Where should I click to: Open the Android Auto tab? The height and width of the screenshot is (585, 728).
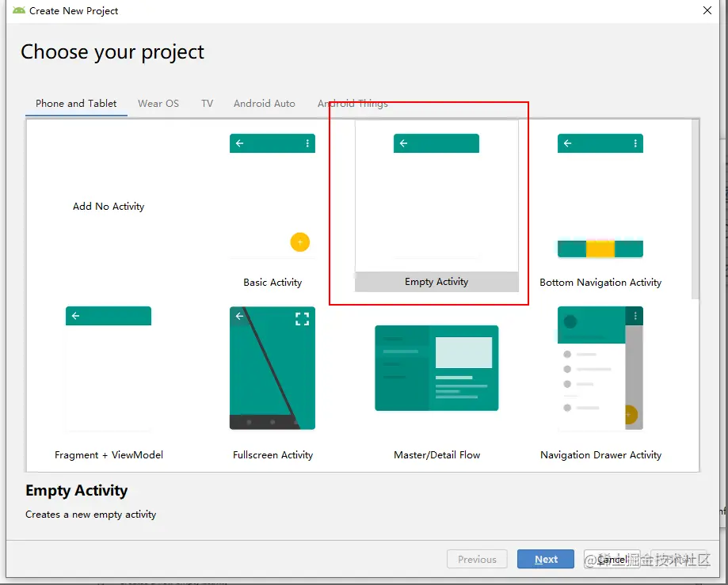click(264, 104)
